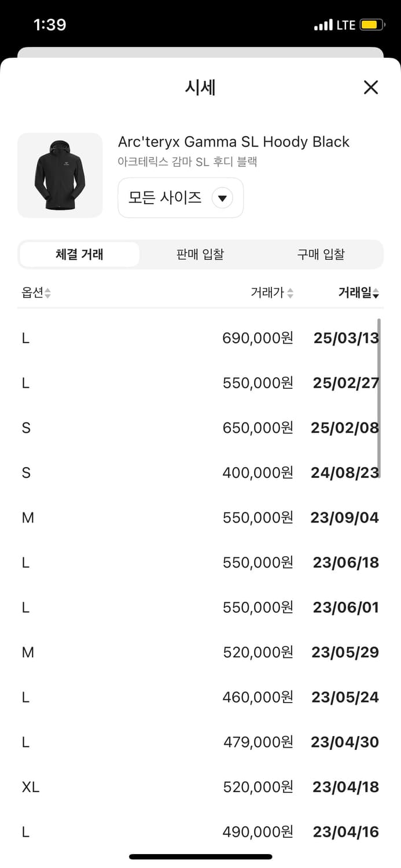Click the vertical scrollbar on the trade list
Screen dimensions: 401x868
(379, 399)
